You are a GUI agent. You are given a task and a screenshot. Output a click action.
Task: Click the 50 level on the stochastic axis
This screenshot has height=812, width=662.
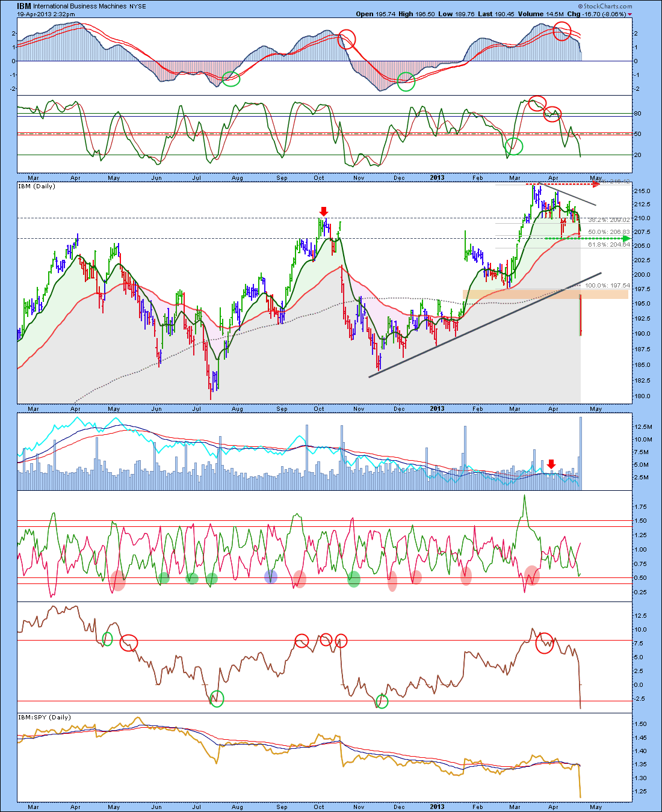[638, 134]
